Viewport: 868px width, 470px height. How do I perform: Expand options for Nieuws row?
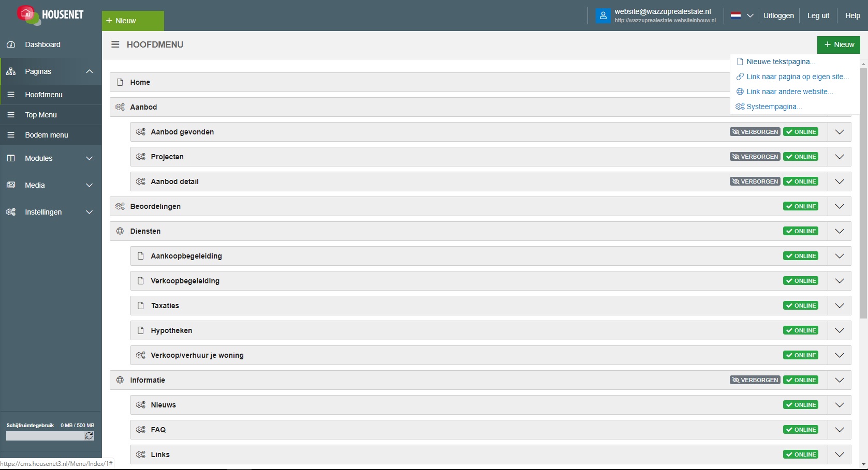tap(840, 405)
